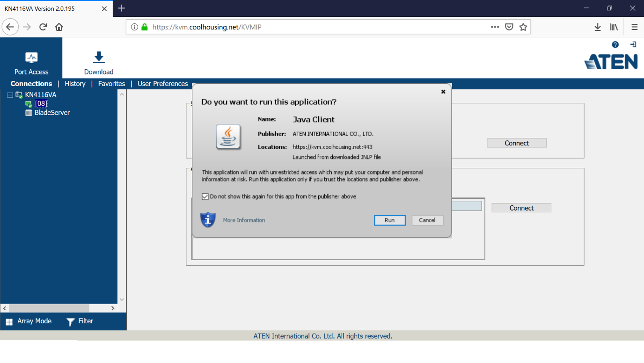Switch to the User Preferences tab
Screen dimensions: 644x363
(x=163, y=84)
